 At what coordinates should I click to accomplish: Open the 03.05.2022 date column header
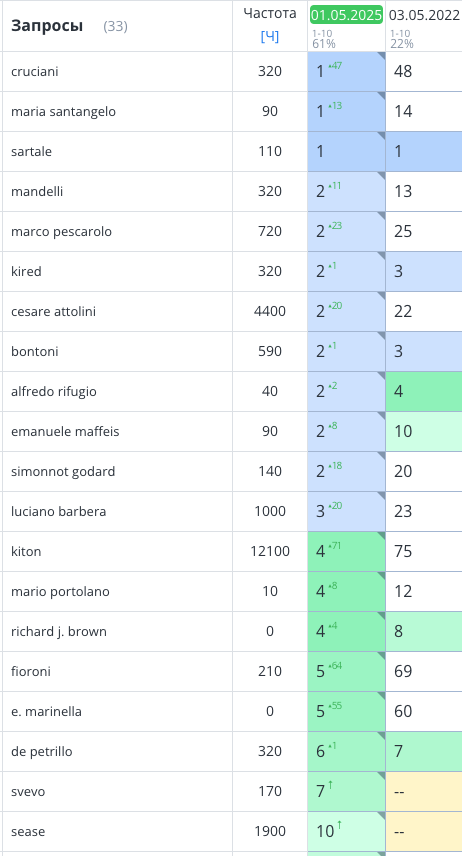(424, 15)
